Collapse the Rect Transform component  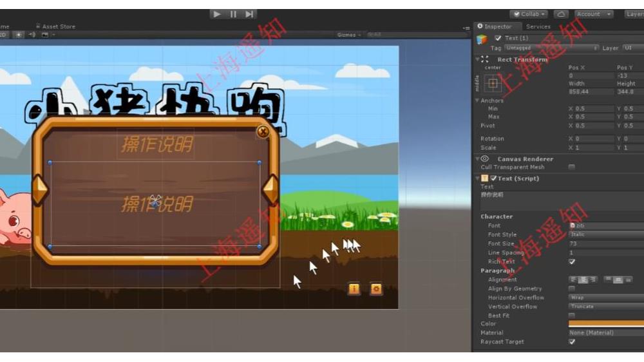coord(477,59)
